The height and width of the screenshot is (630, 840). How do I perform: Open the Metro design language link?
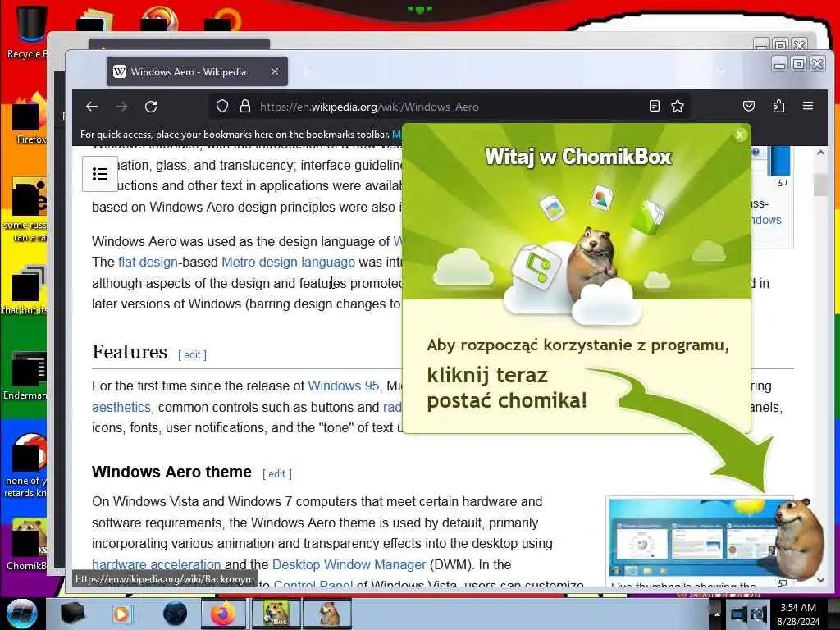288,262
